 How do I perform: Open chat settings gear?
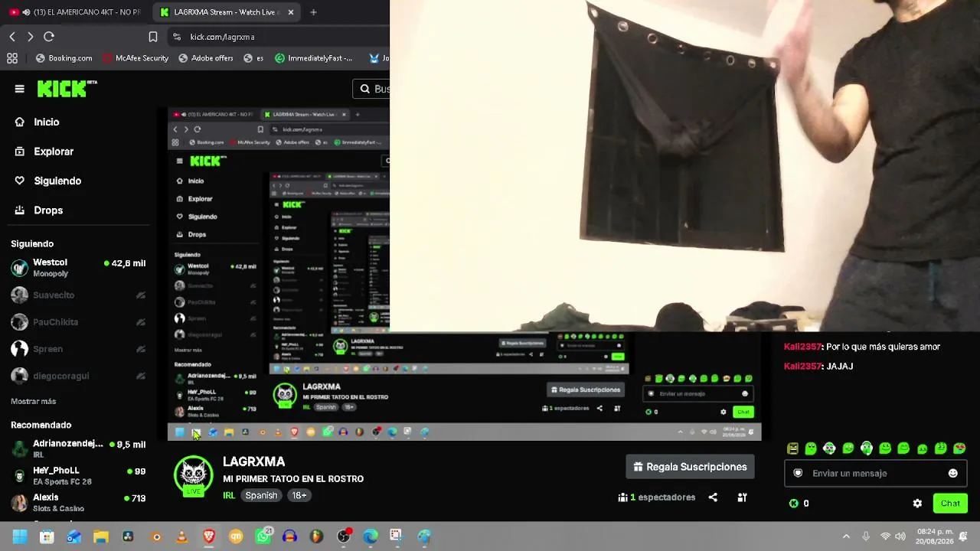click(917, 504)
